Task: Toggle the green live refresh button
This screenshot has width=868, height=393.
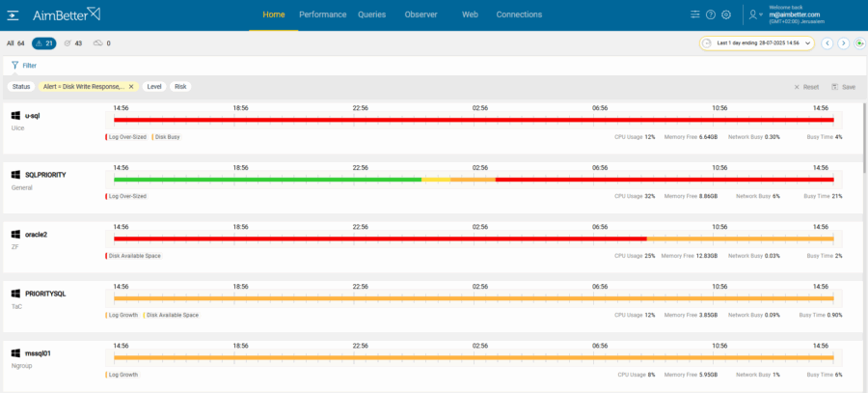Action: point(859,43)
